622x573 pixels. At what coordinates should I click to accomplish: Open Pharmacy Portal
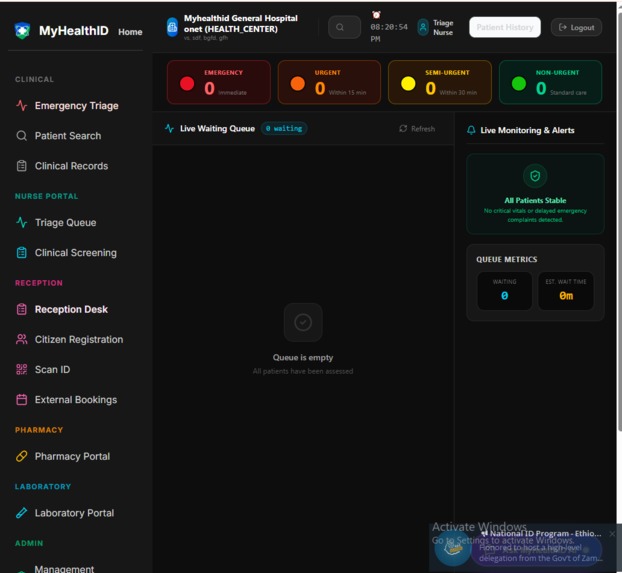(72, 456)
